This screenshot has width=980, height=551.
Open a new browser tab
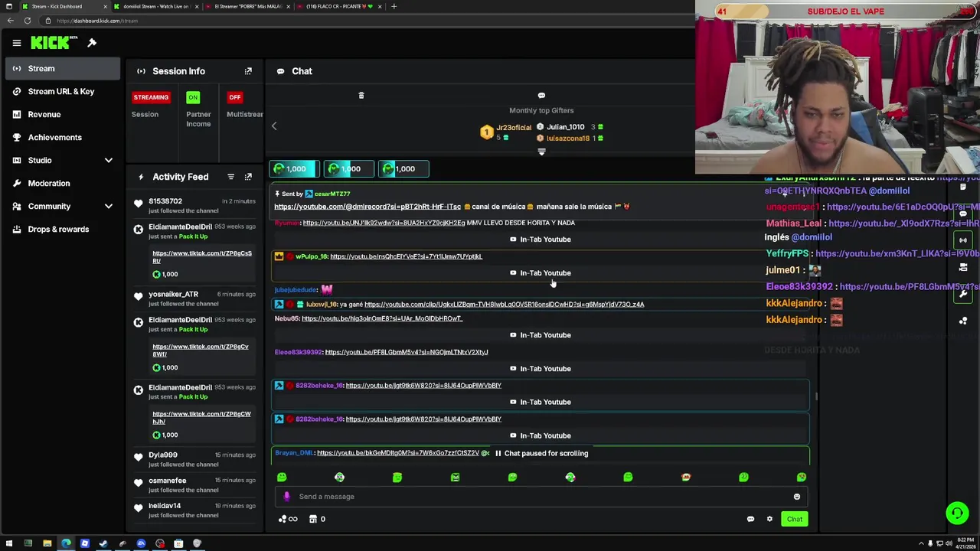click(x=394, y=6)
